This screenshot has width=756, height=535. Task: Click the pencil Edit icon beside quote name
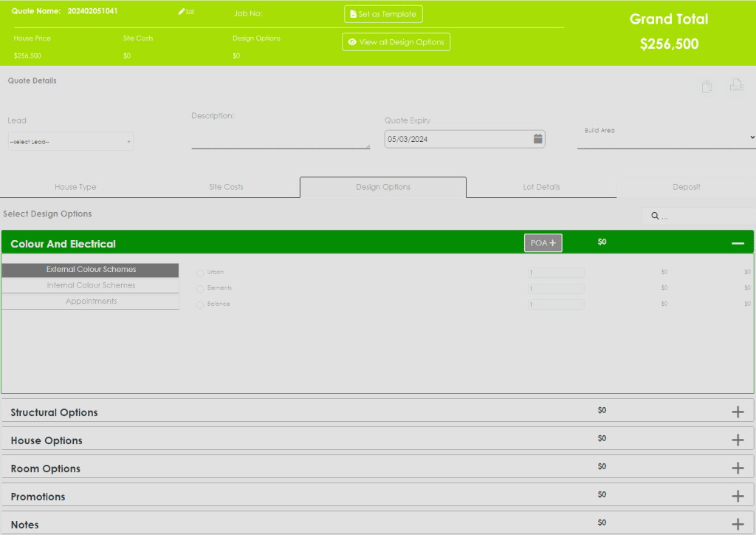coord(182,12)
